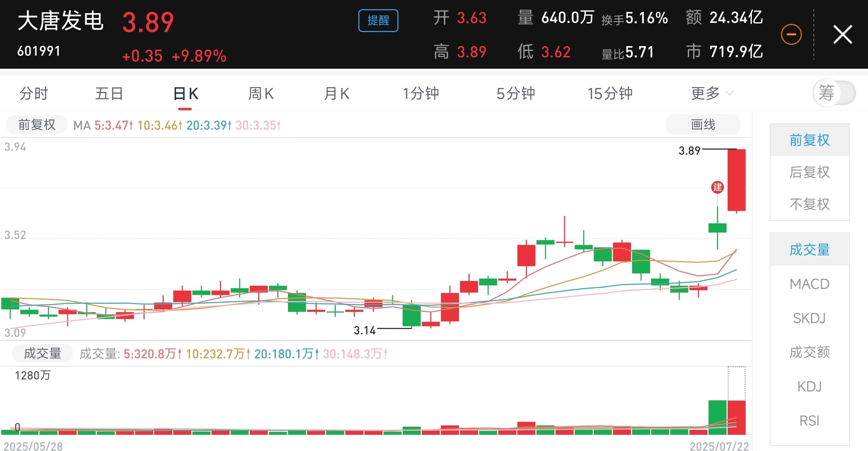
Task: Close the chart with the X icon
Action: 843,34
